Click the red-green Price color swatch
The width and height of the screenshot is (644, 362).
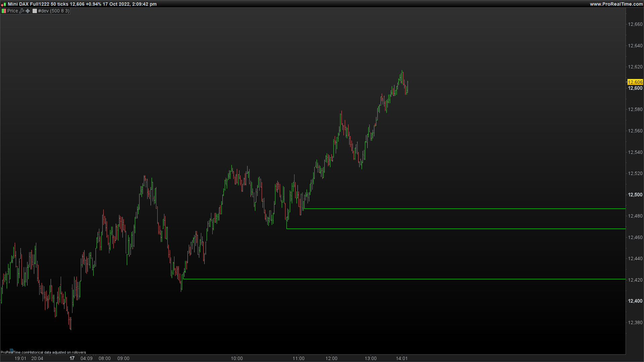4,11
